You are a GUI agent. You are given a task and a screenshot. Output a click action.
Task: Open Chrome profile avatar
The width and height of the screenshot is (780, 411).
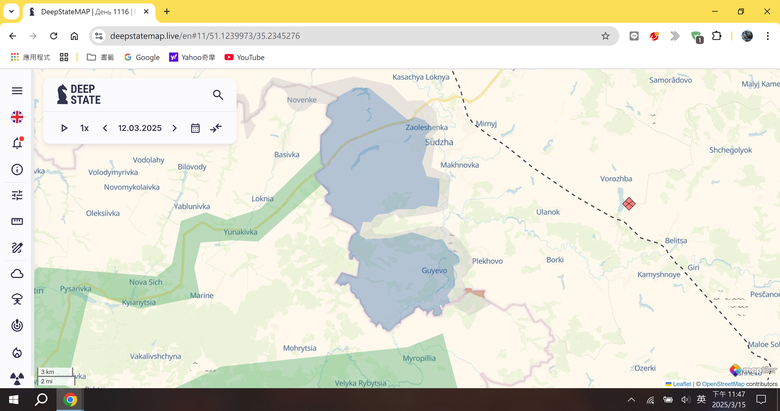tap(747, 36)
